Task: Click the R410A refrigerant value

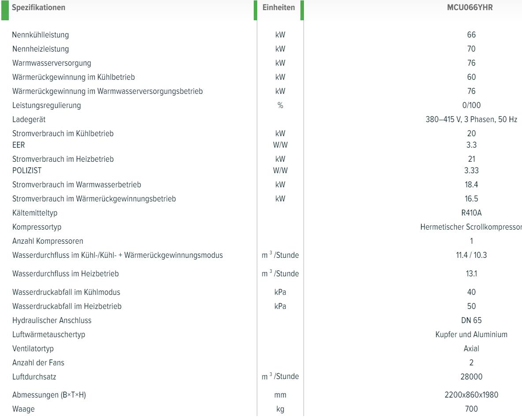Action: (470, 213)
